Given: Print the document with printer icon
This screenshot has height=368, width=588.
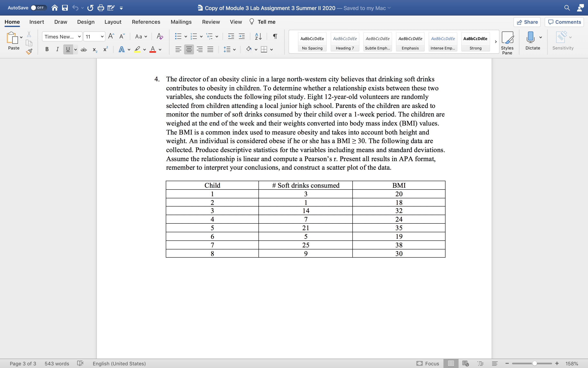Looking at the screenshot, I should (x=101, y=8).
